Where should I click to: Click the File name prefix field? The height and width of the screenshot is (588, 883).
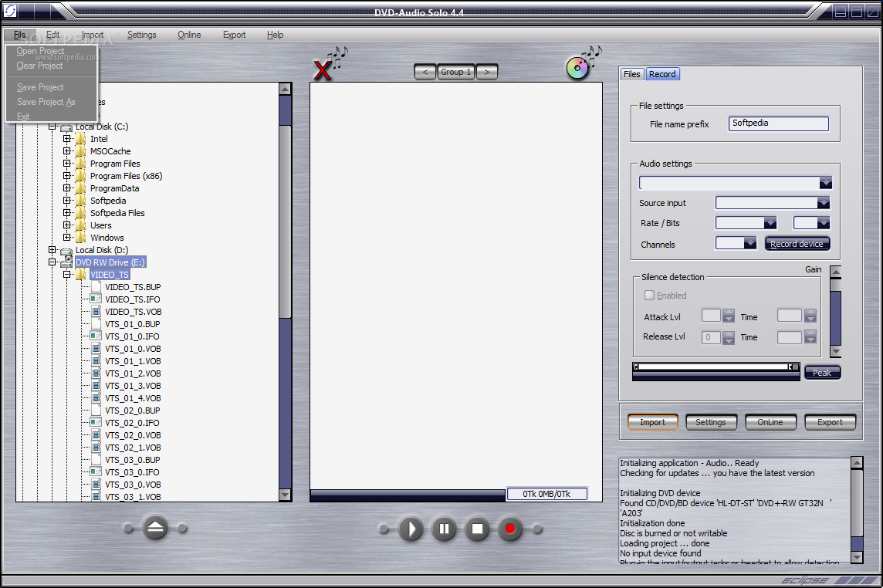point(778,123)
